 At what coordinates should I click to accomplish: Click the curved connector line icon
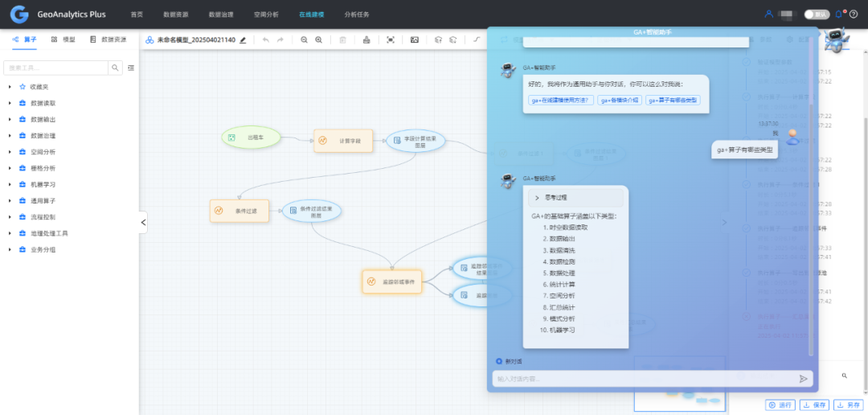pyautogui.click(x=476, y=40)
